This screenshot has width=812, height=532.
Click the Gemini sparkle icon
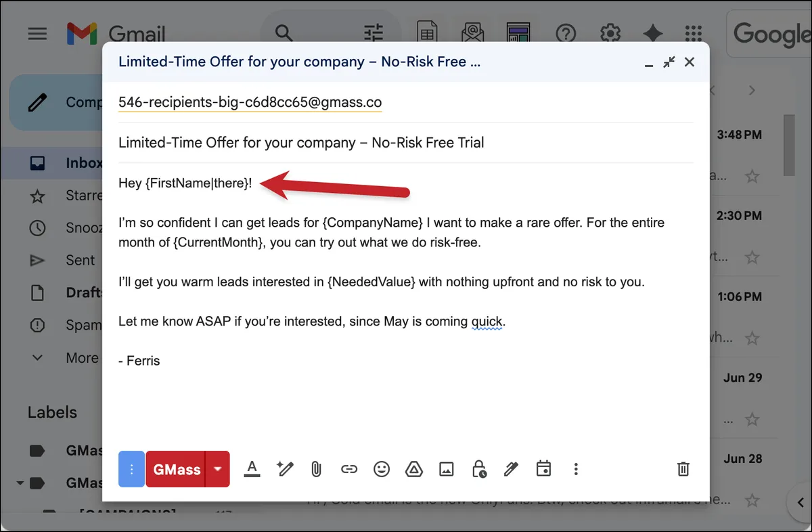click(652, 33)
